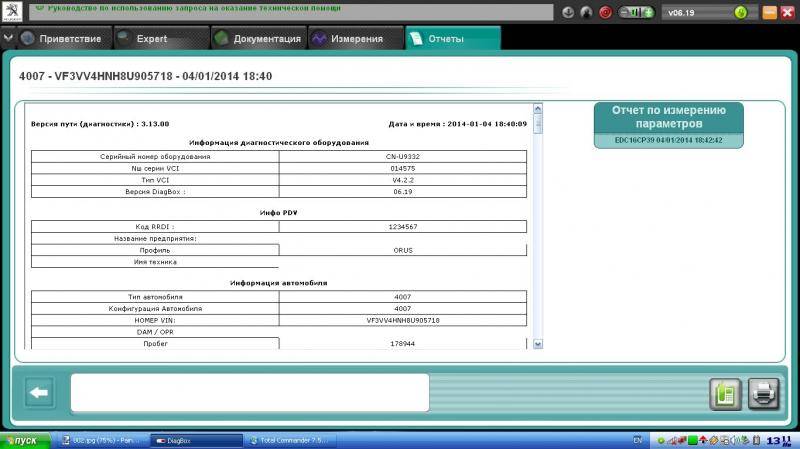Click the user profile silhouette icon
Viewport: 800px width, 449px height.
click(587, 13)
